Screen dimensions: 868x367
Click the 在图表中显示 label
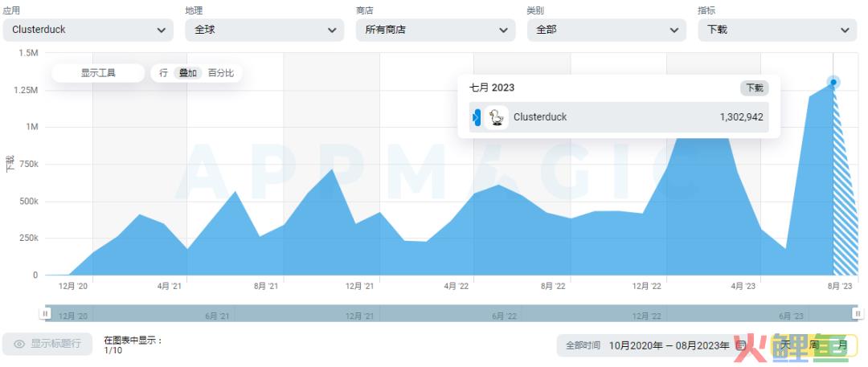133,340
